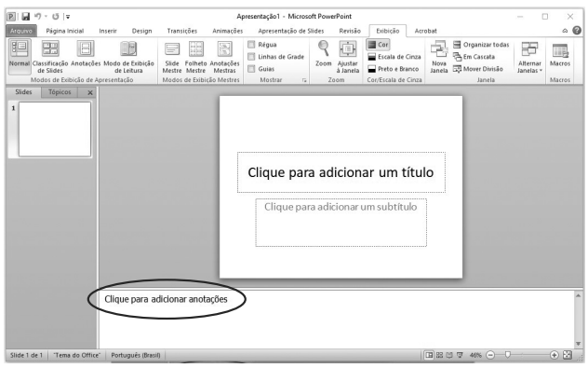The width and height of the screenshot is (588, 368).
Task: Open the Macros button
Action: tap(560, 54)
